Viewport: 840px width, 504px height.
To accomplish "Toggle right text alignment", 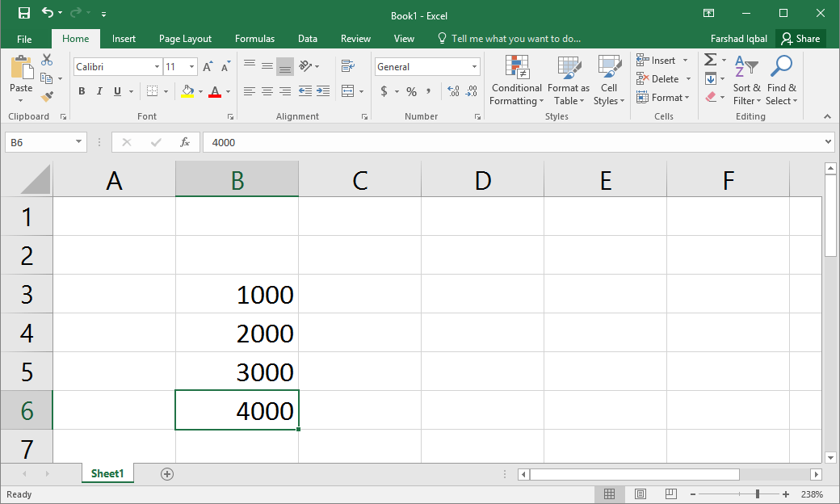I will click(x=284, y=91).
